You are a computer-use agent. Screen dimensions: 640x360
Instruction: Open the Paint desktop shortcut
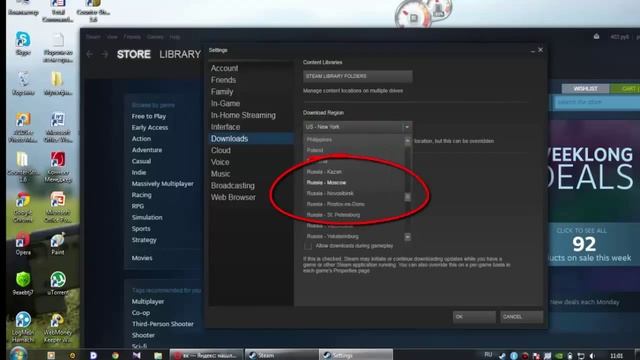point(58,244)
